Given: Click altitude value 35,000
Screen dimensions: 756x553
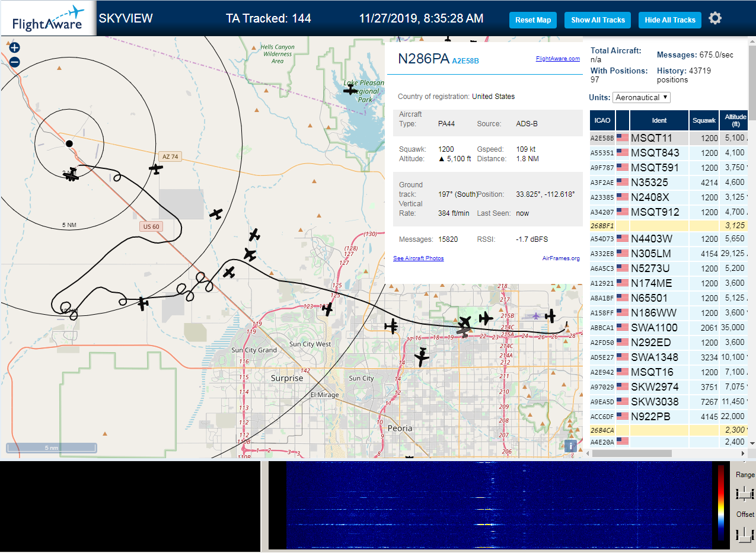Looking at the screenshot, I should click(733, 328).
